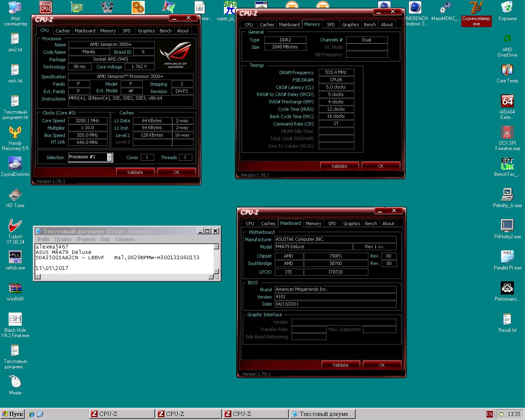Launch Core Temp desktop icon
Viewport: 525px width, 420px height.
(507, 73)
